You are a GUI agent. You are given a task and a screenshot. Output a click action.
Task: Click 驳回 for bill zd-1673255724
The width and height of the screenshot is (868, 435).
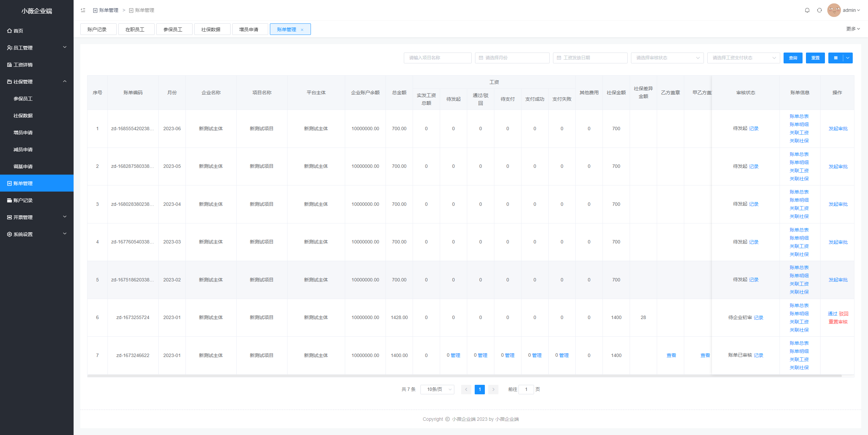coord(844,314)
